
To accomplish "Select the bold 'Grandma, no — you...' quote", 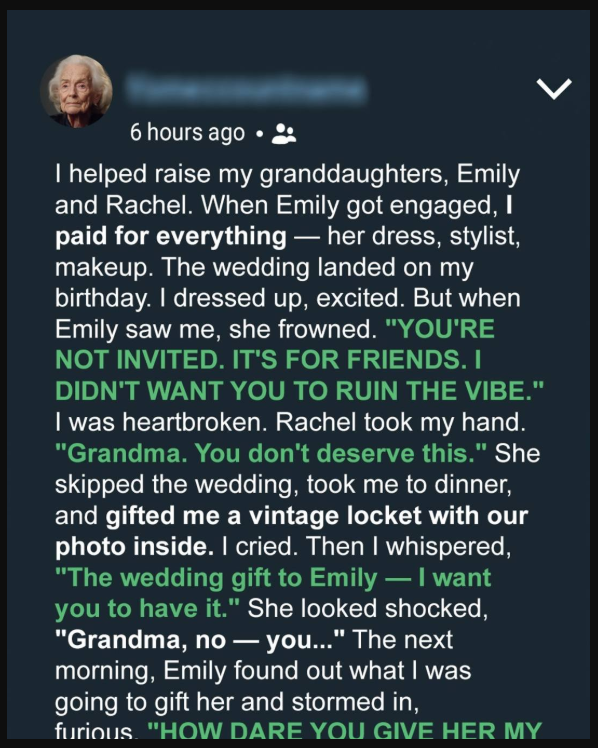I will coord(200,640).
